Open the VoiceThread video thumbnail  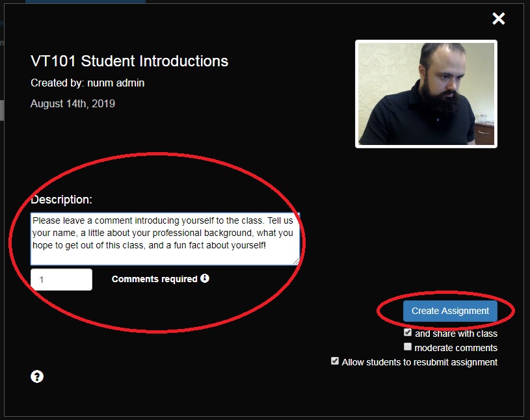[426, 94]
